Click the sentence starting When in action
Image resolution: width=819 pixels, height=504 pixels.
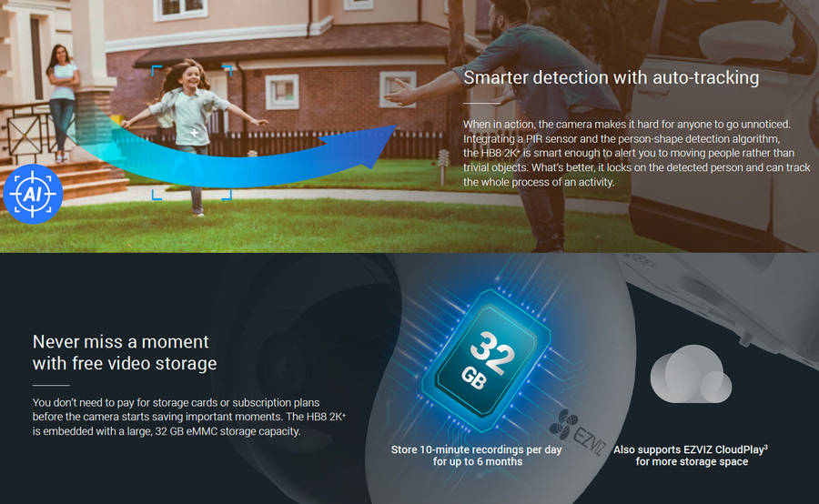(627, 125)
